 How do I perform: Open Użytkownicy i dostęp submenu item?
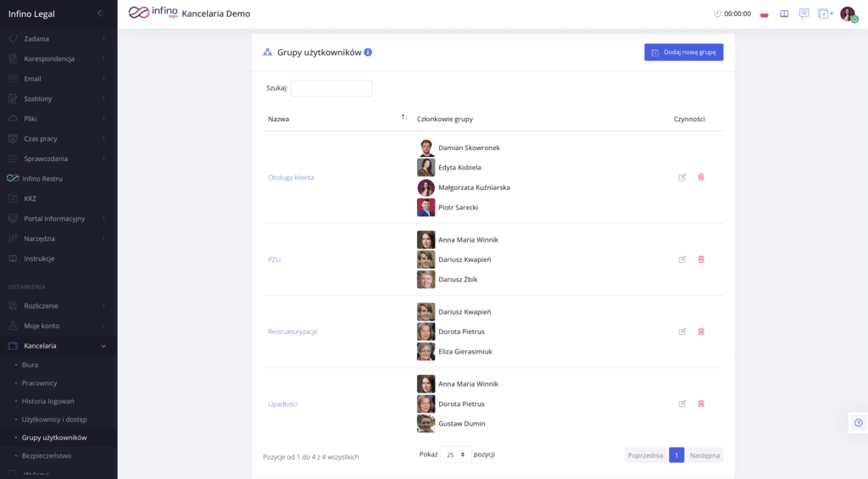pyautogui.click(x=54, y=419)
